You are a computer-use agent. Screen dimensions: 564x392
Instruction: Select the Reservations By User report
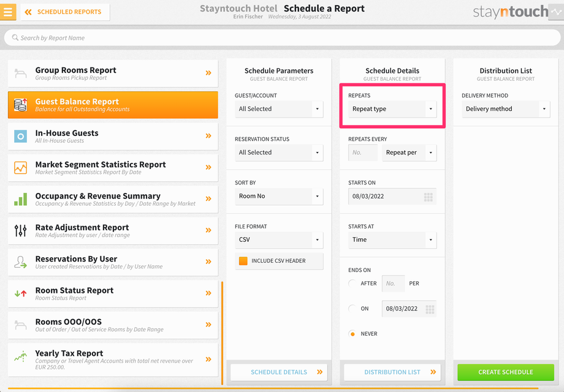coord(113,262)
